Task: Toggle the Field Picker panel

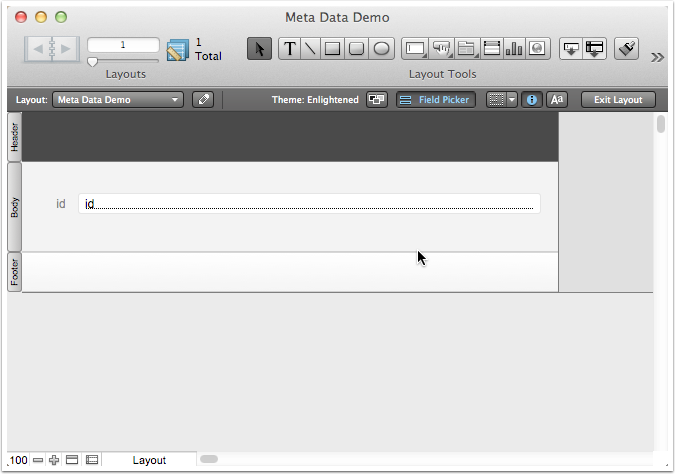Action: [435, 100]
